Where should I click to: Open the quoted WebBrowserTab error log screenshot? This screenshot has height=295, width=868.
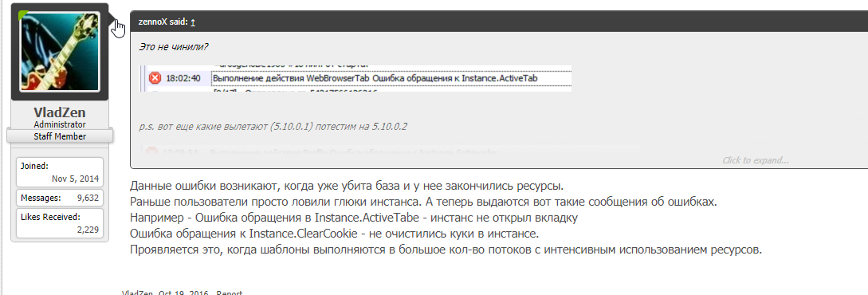click(355, 79)
